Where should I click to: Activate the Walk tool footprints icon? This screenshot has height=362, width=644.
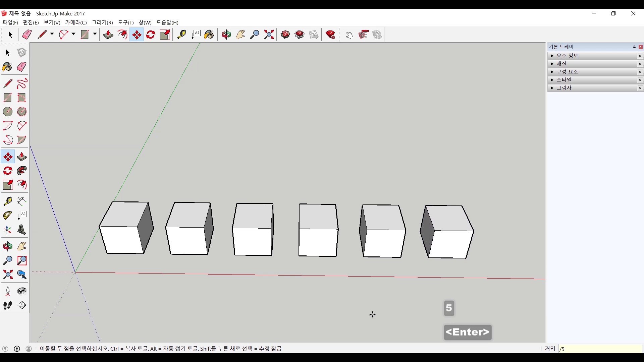point(7,305)
